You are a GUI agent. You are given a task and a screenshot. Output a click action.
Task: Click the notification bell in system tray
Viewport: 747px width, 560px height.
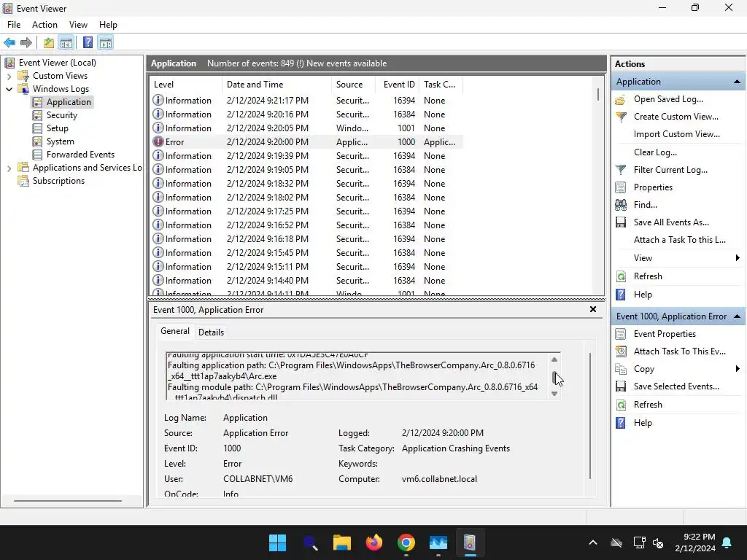(727, 542)
